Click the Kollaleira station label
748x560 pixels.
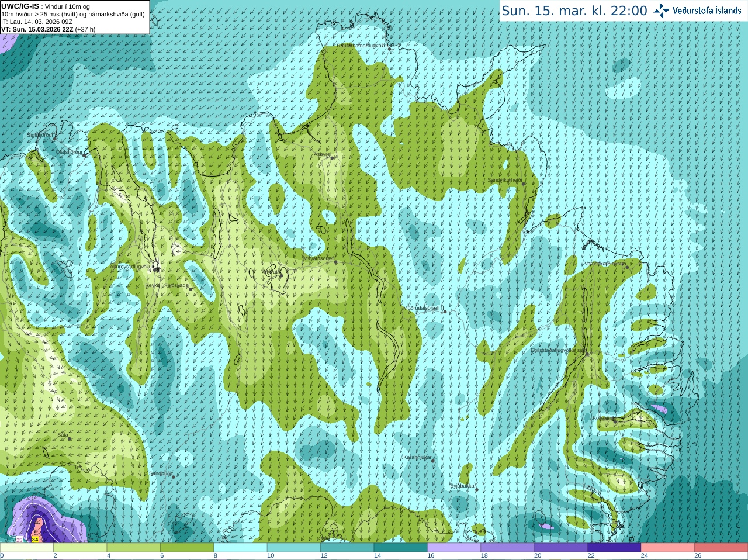pyautogui.click(x=604, y=418)
